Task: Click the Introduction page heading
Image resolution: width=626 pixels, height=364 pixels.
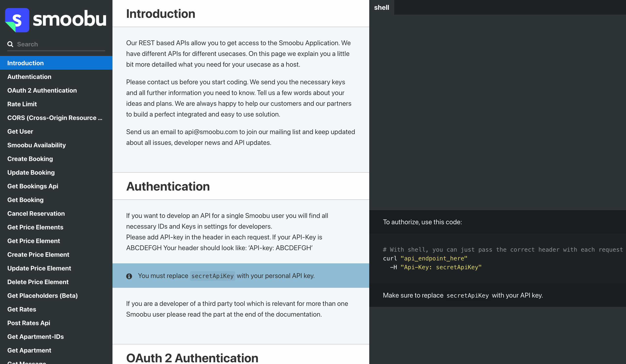Action: pyautogui.click(x=160, y=14)
